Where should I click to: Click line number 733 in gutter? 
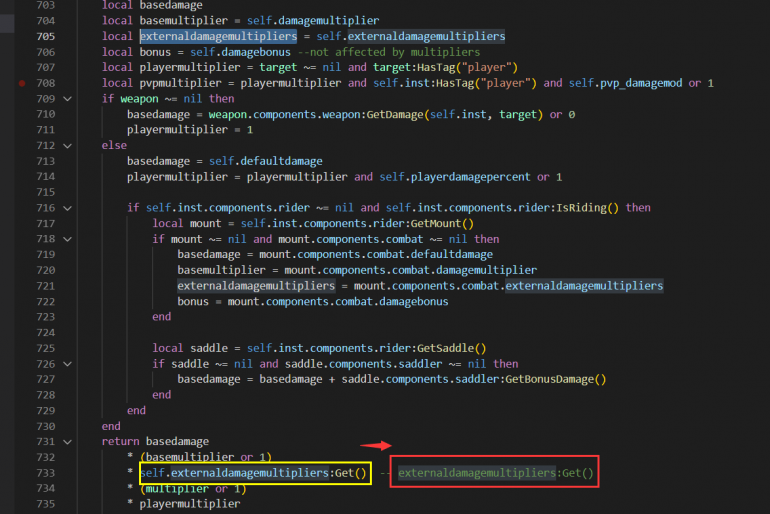[46, 473]
